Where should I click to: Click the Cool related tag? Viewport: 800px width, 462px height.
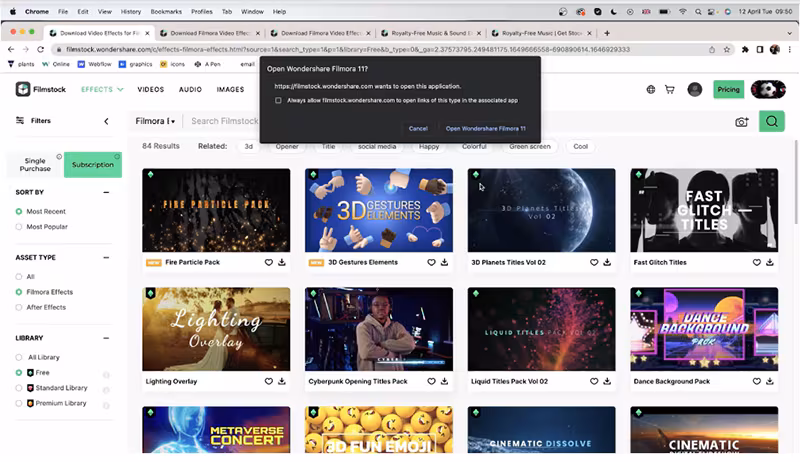click(x=580, y=146)
